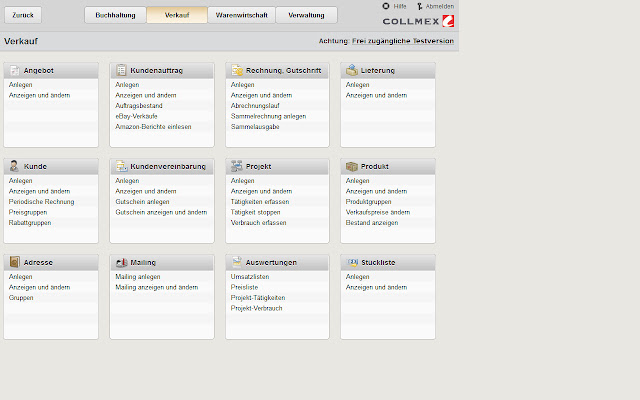
Task: Open Anzeigen und ändern under Produkt
Action: [376, 191]
